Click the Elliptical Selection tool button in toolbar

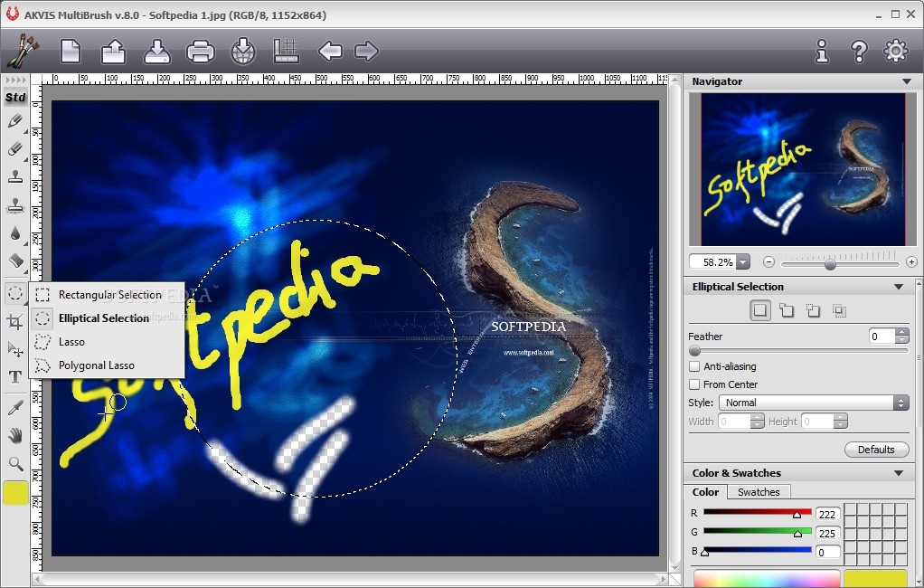(x=15, y=293)
